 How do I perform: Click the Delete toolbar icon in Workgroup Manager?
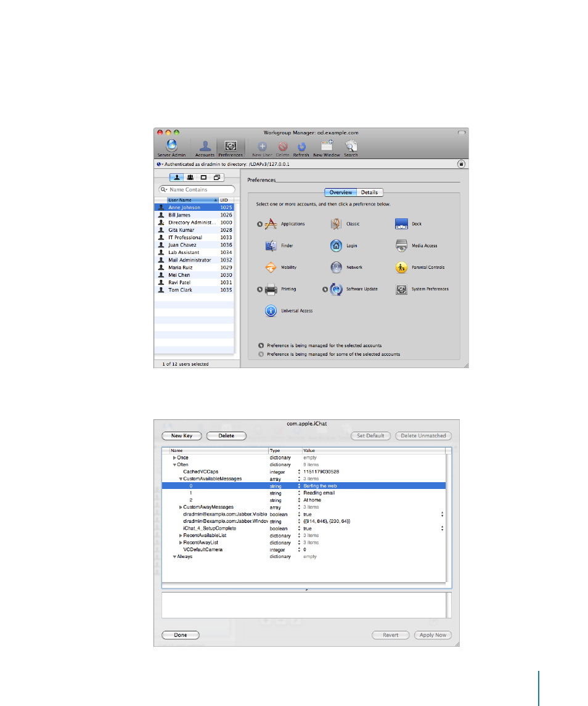(283, 148)
